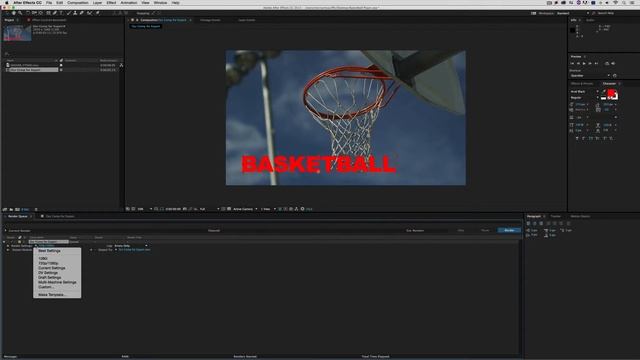Open font style Regular dropdown
The image size is (640, 360).
pyautogui.click(x=585, y=98)
